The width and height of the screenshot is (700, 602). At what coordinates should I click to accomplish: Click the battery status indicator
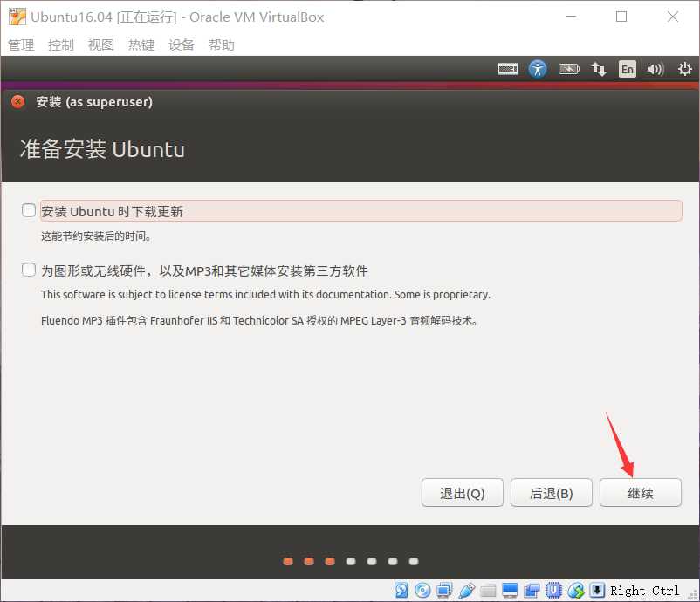[569, 69]
